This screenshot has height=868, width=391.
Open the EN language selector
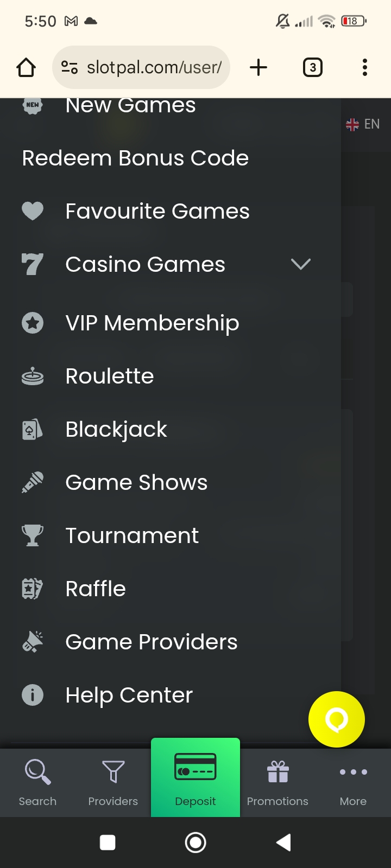(x=363, y=124)
